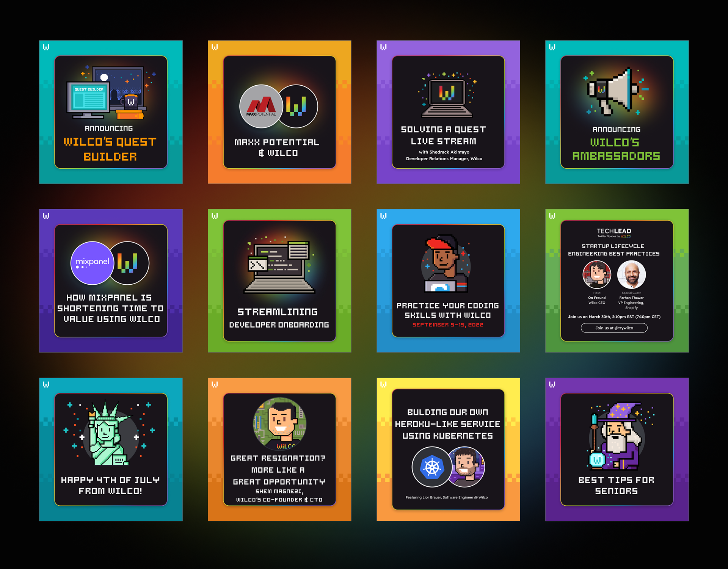Click Shem Magnezi's pixel avatar

tap(280, 424)
